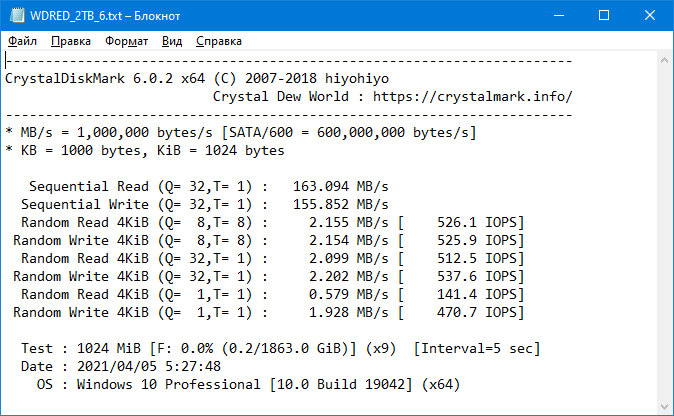Click the 526.1 IOPS value
Viewport: 674px width, 416px height.
pyautogui.click(x=477, y=223)
